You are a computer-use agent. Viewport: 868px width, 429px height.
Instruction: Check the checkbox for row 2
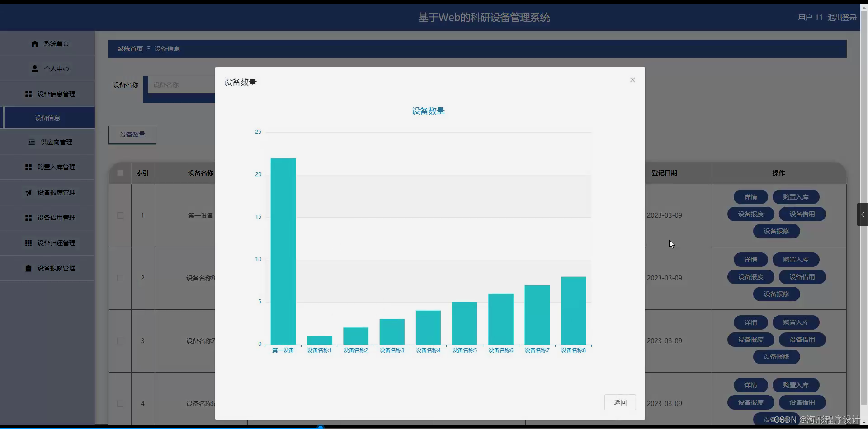(x=120, y=278)
